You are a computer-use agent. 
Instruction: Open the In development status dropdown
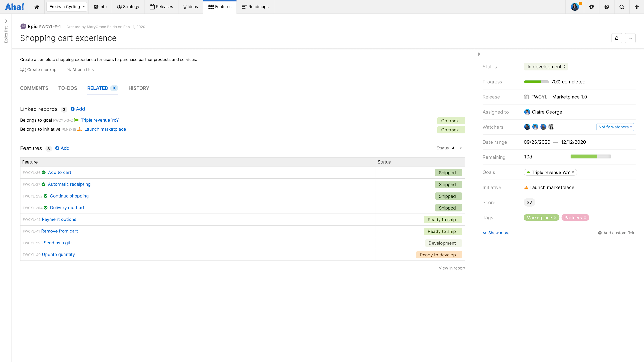pos(546,67)
